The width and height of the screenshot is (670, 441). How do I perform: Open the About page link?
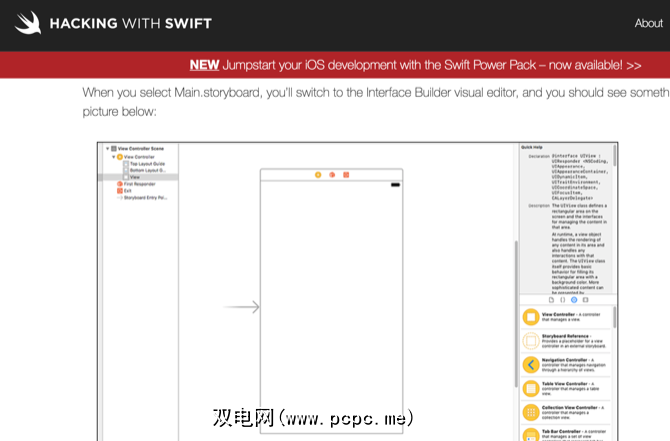[648, 23]
